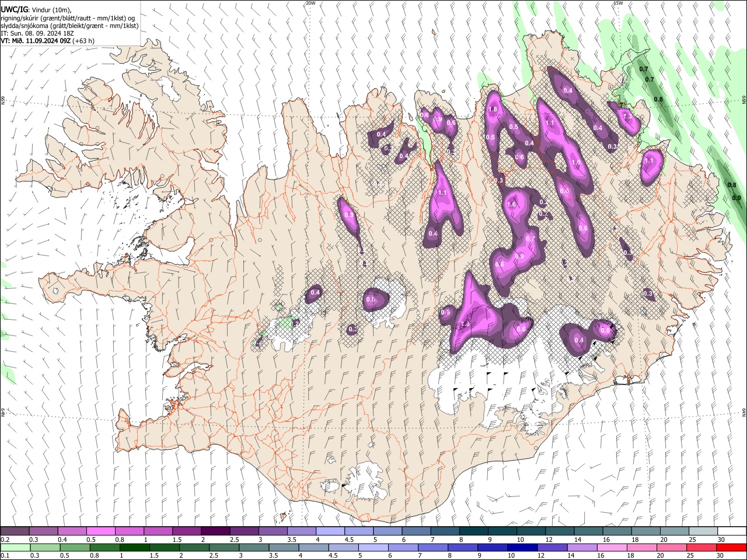Pick the white swatch above 30 in top legend
Screen dimensions: 747x560
732,531
